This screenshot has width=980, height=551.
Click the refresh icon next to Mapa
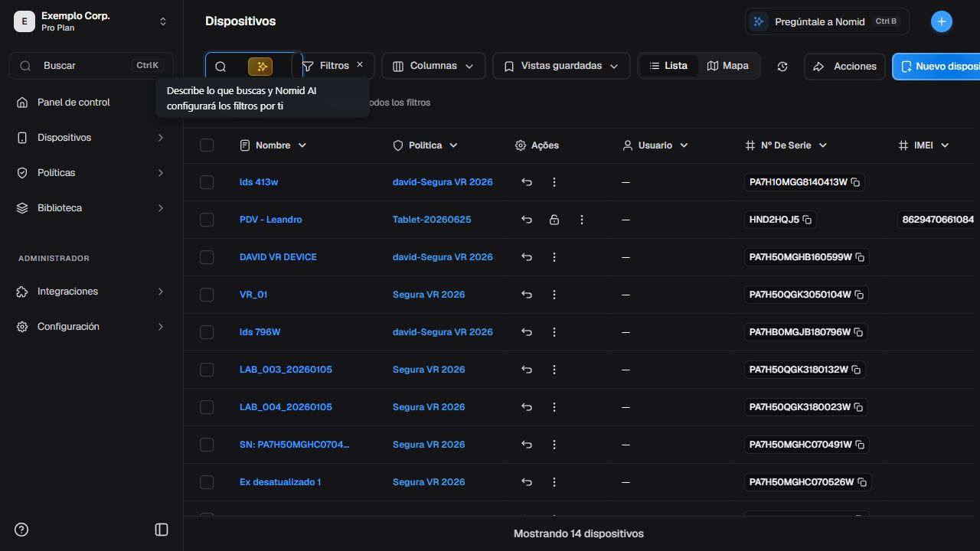point(782,67)
